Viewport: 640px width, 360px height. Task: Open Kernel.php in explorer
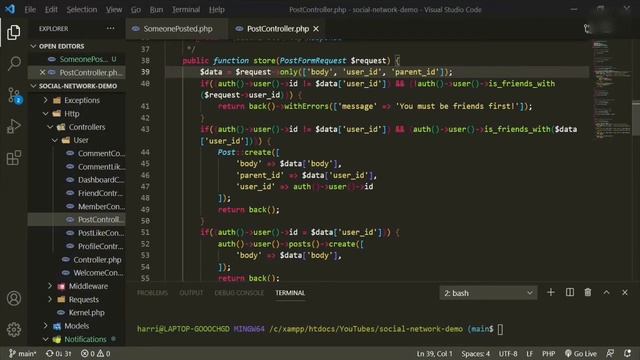tap(76, 313)
